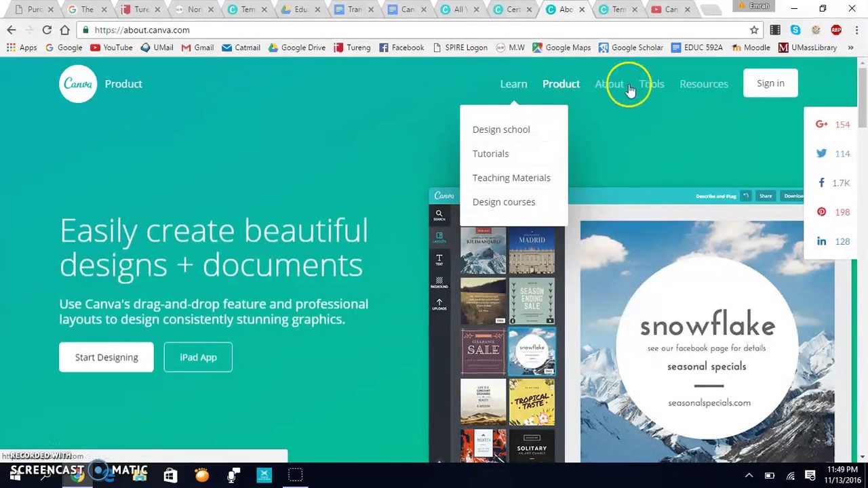Screen dimensions: 868x488
Task: Show hidden system tray icons
Action: coord(749,476)
